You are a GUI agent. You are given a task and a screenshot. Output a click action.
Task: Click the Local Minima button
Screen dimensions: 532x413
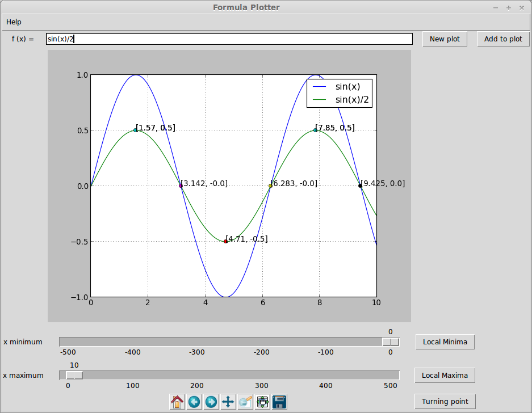(445, 342)
